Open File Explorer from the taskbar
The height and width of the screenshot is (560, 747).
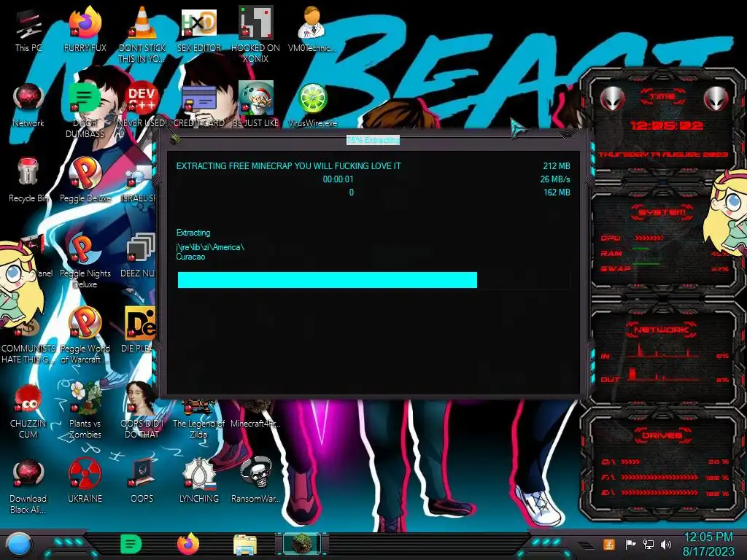pyautogui.click(x=245, y=545)
